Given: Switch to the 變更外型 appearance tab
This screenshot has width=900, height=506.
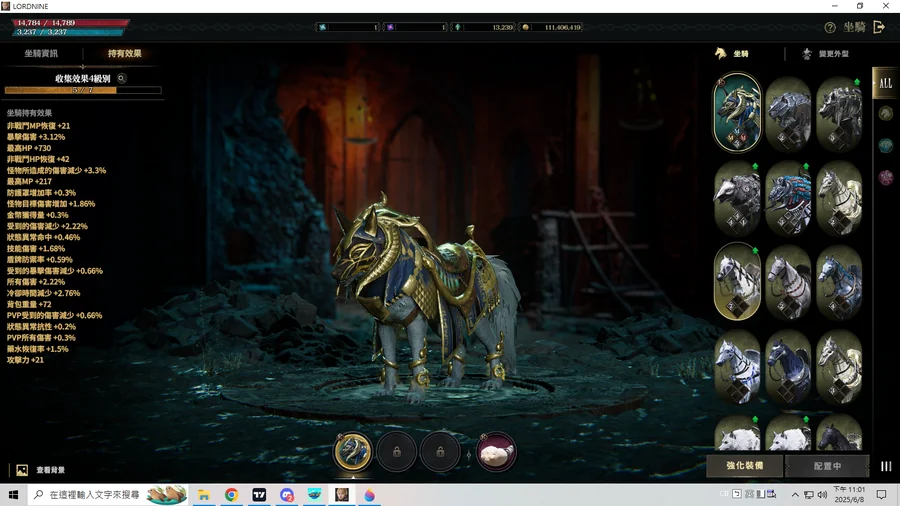Looking at the screenshot, I should [x=825, y=53].
